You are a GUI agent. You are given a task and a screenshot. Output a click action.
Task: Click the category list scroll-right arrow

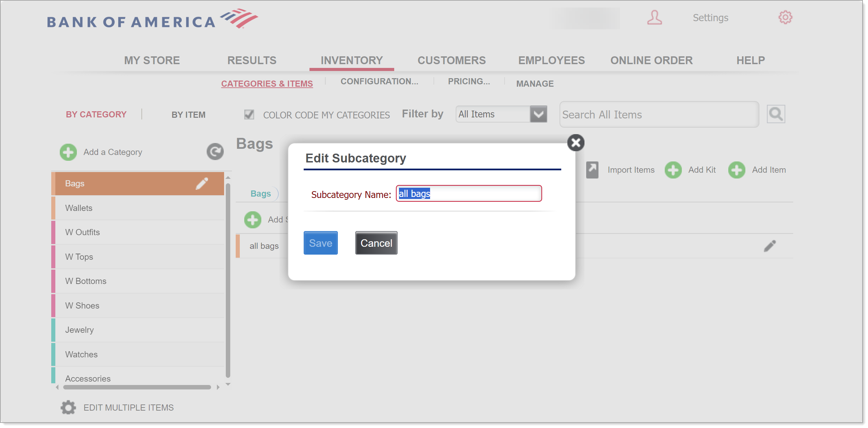pos(218,387)
